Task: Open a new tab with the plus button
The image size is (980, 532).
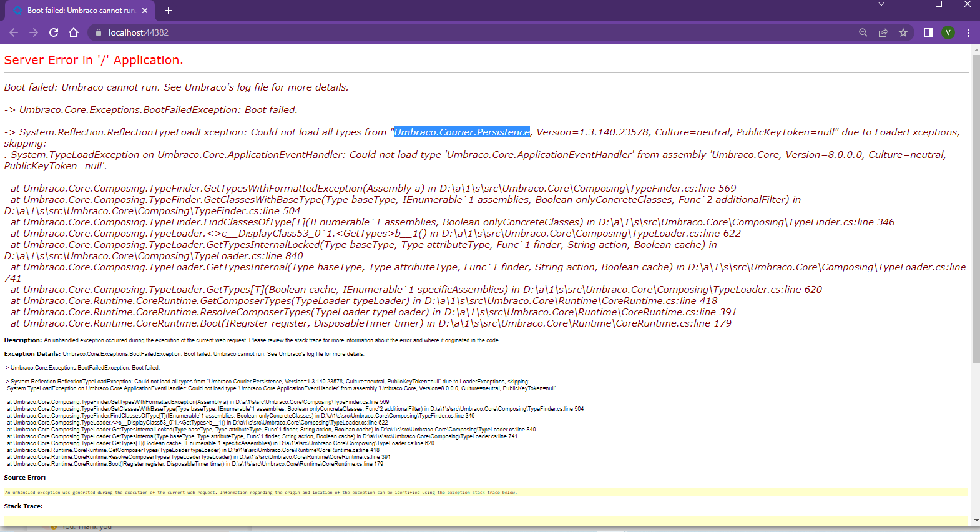Action: [169, 11]
